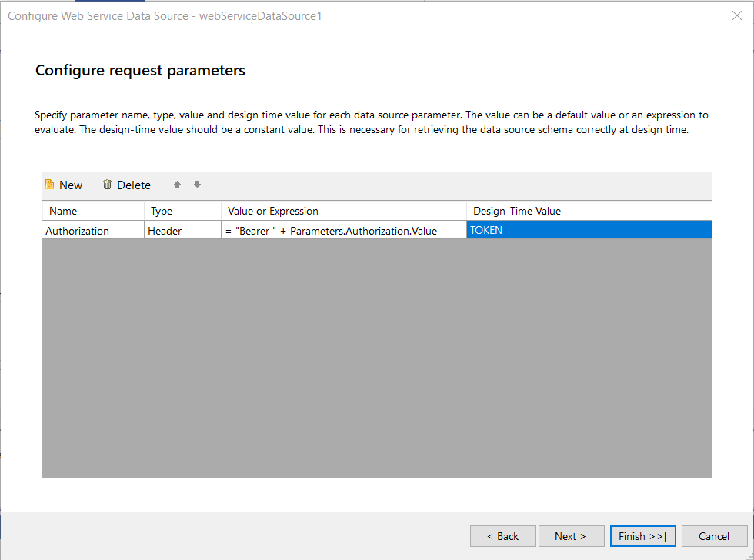Click the Type column header
The image size is (754, 560).
(x=182, y=211)
